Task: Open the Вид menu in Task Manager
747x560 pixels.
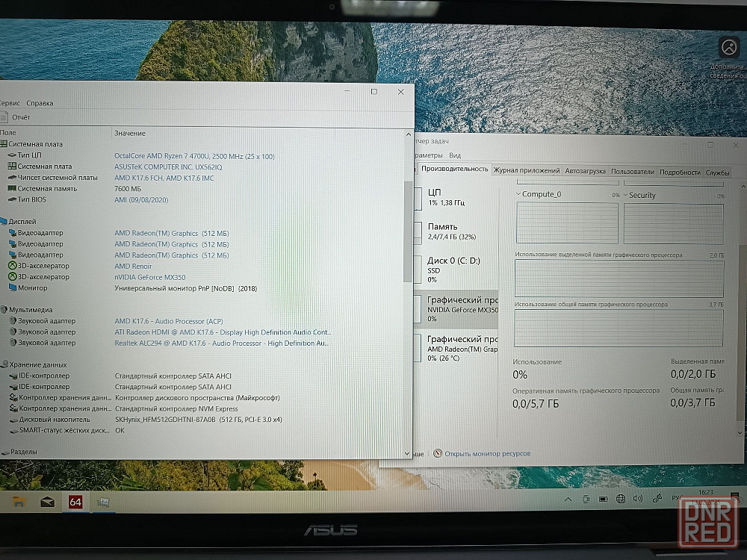Action: 455,155
